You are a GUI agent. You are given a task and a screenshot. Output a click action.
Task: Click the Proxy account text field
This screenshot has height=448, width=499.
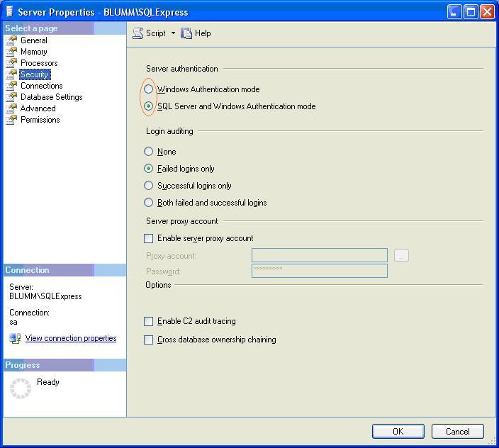point(320,255)
